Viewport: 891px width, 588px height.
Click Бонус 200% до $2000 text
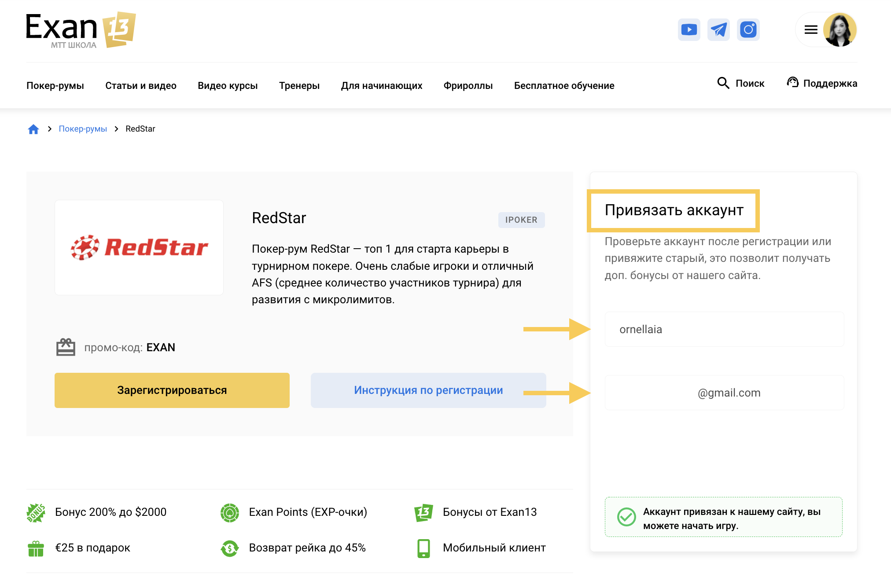[110, 512]
